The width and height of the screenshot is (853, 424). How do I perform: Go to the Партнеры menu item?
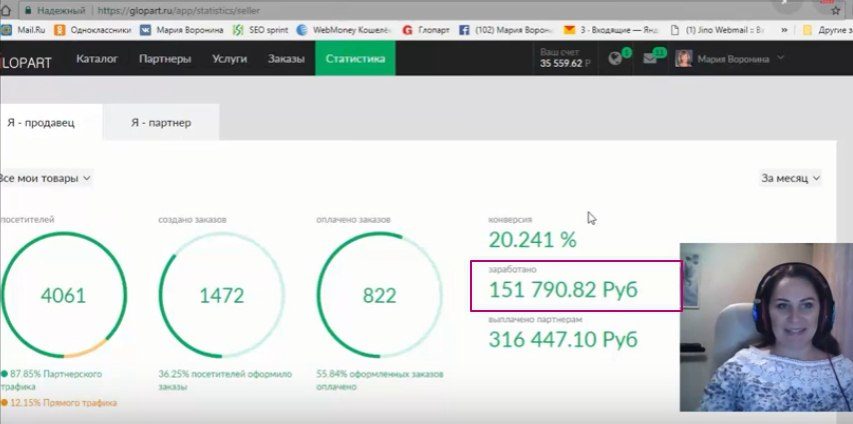[165, 59]
